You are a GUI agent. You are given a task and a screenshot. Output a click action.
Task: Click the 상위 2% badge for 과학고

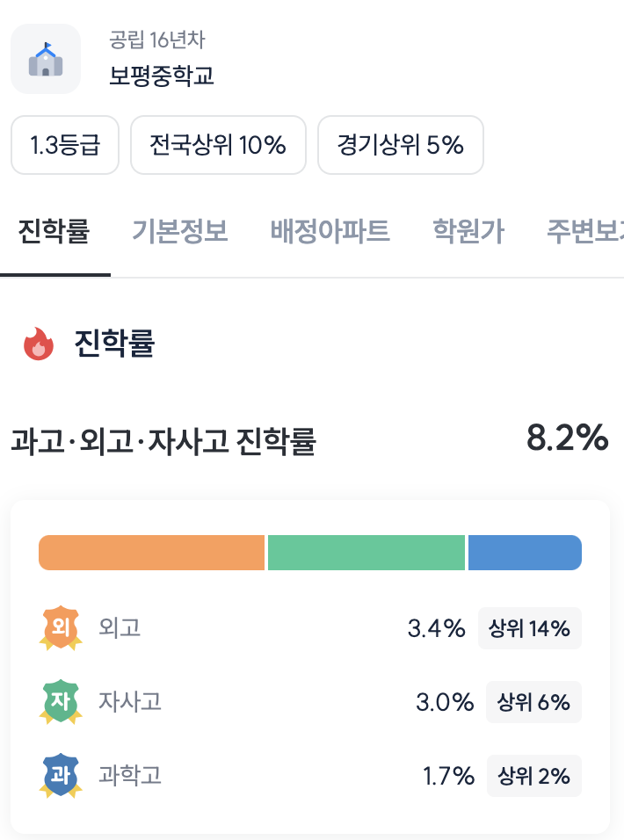point(533,776)
